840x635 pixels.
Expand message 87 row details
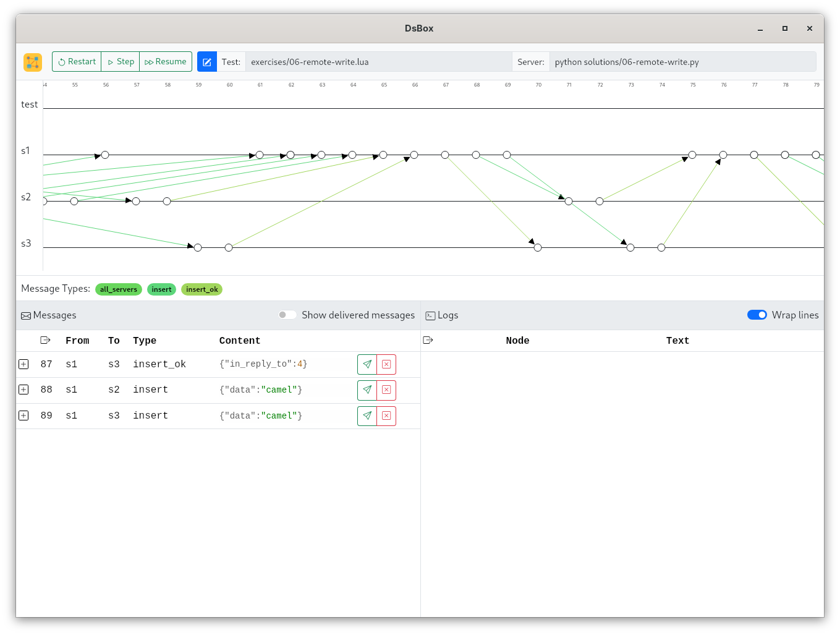click(23, 364)
